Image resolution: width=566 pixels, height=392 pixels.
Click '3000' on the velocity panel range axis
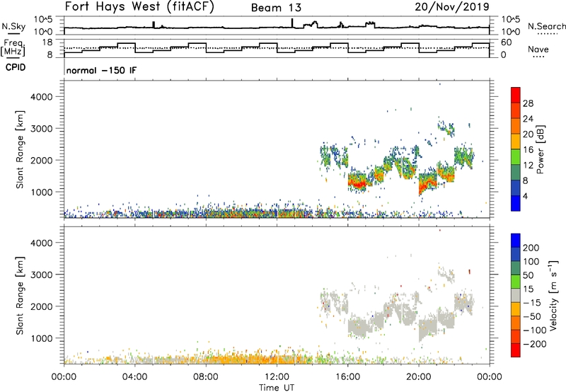point(41,275)
